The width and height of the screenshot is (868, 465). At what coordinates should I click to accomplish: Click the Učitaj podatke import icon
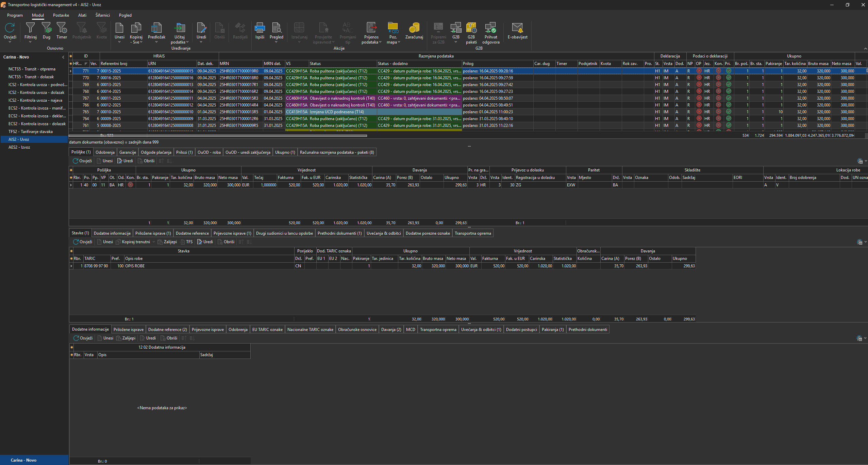point(180,28)
